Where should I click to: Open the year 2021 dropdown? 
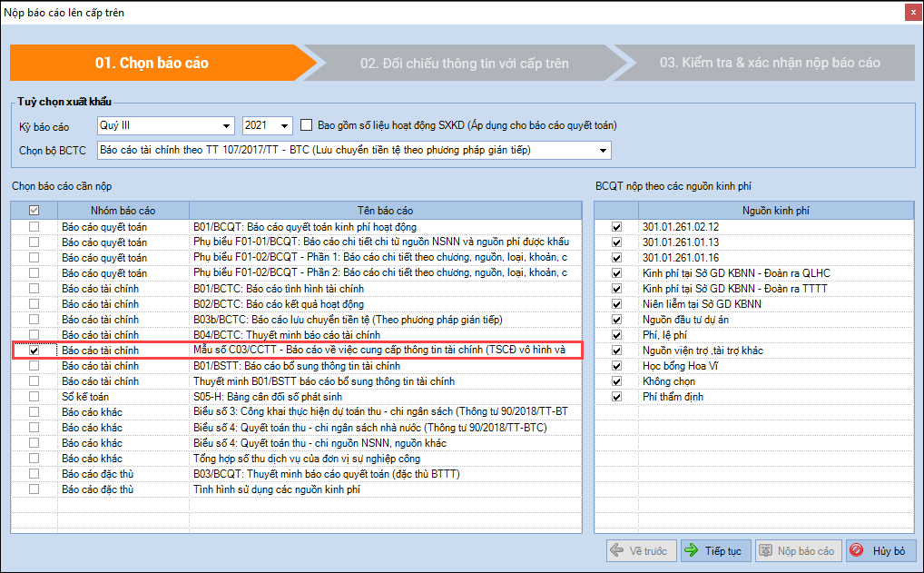(286, 126)
